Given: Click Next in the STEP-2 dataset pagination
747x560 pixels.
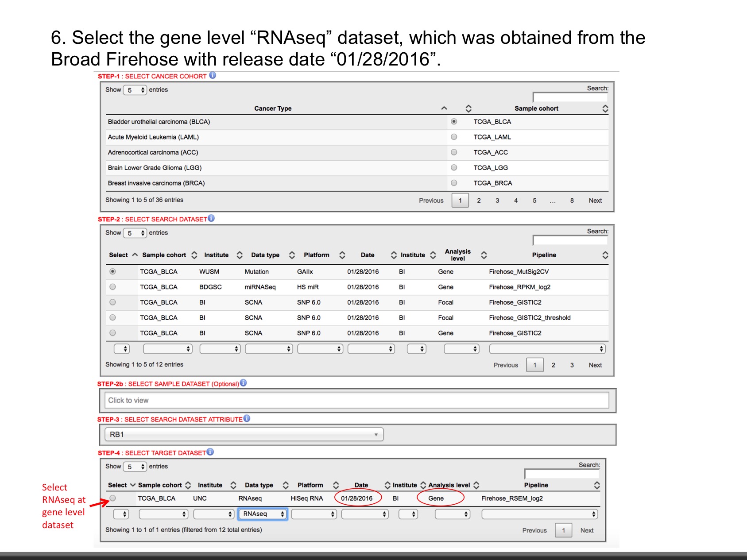Looking at the screenshot, I should coord(595,365).
